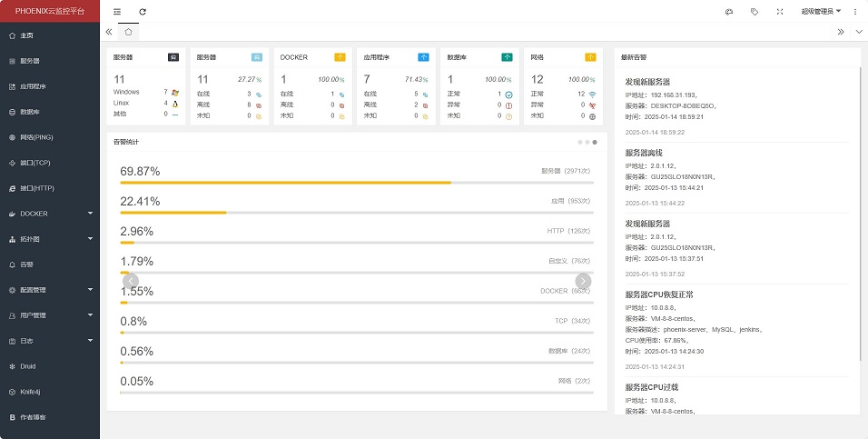Select the third carousel indicator dot
Screen dimensions: 868x439
(x=595, y=143)
